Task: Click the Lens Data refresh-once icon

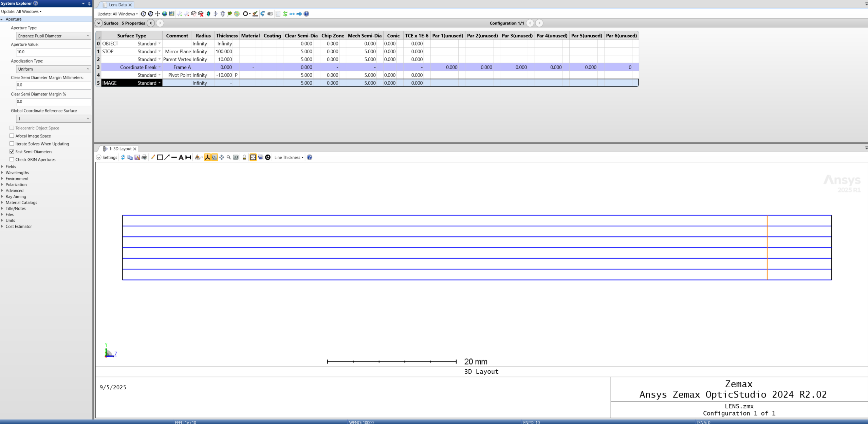Action: (x=143, y=14)
